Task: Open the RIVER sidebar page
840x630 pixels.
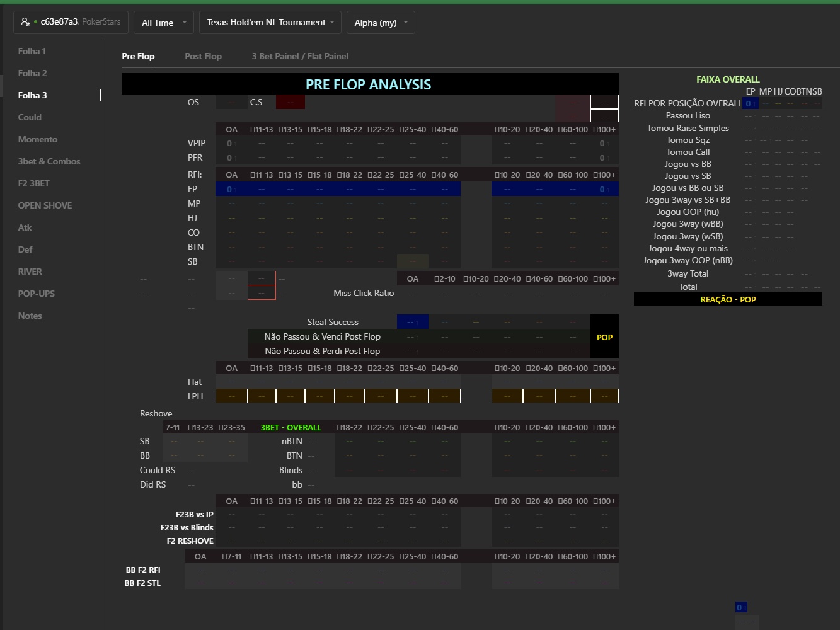Action: [30, 272]
